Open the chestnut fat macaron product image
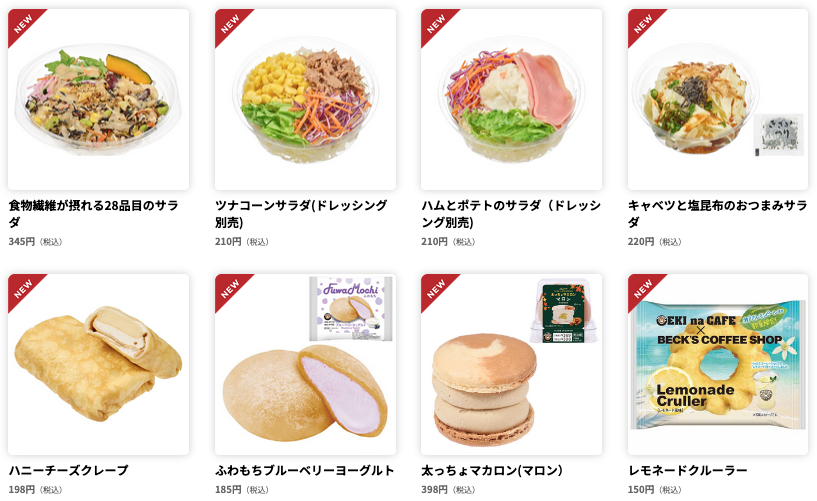This screenshot has width=817, height=501. [x=511, y=365]
